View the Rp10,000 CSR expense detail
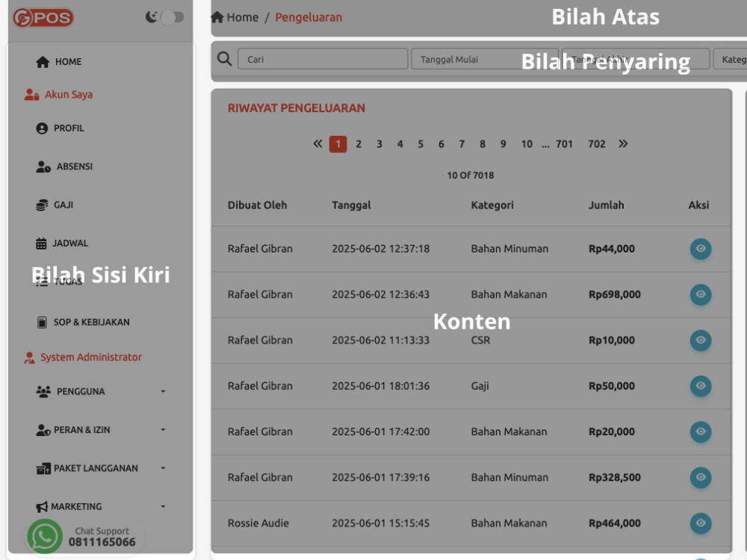The height and width of the screenshot is (560, 747). click(701, 340)
